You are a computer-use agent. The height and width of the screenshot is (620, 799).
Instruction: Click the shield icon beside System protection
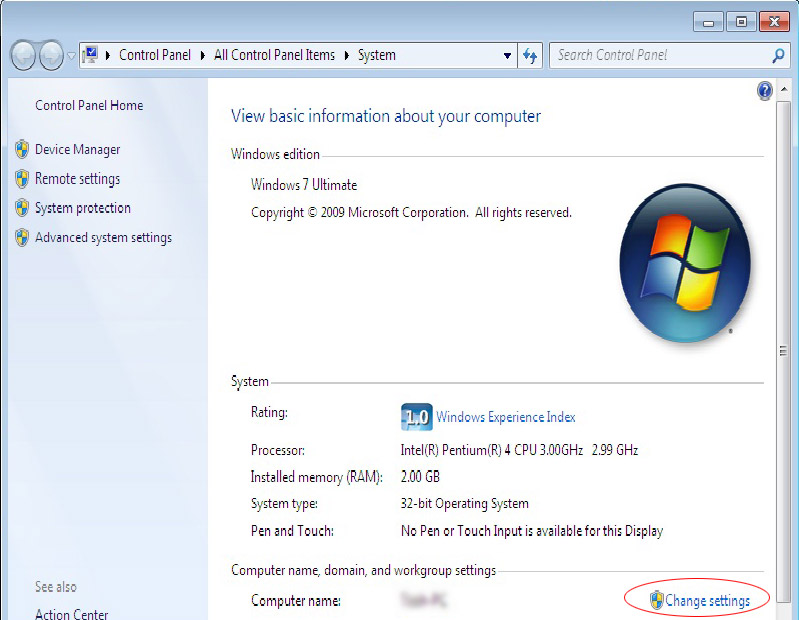22,208
